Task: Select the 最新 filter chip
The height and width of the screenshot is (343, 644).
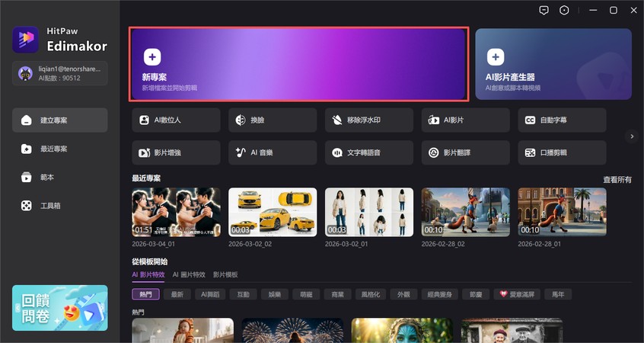Action: tap(177, 294)
